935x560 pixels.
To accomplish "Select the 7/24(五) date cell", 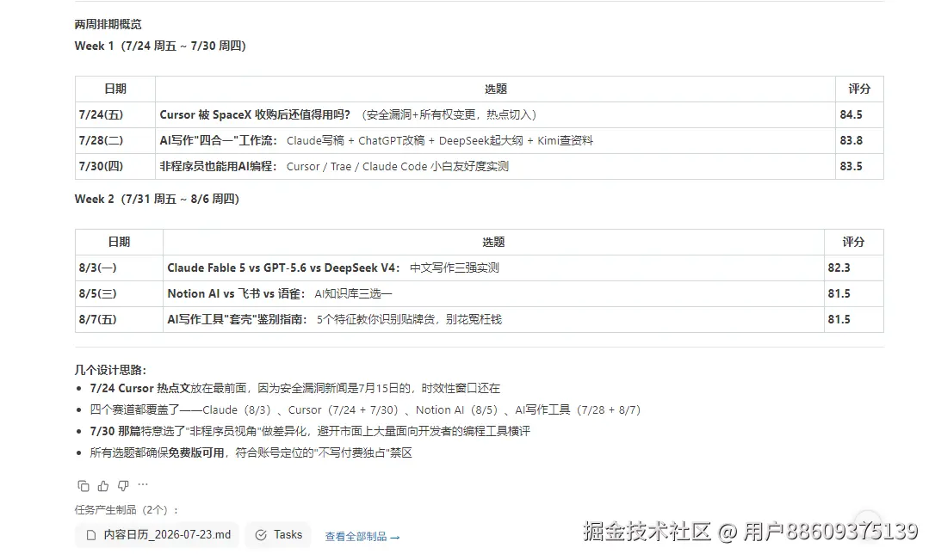I will 115,114.
